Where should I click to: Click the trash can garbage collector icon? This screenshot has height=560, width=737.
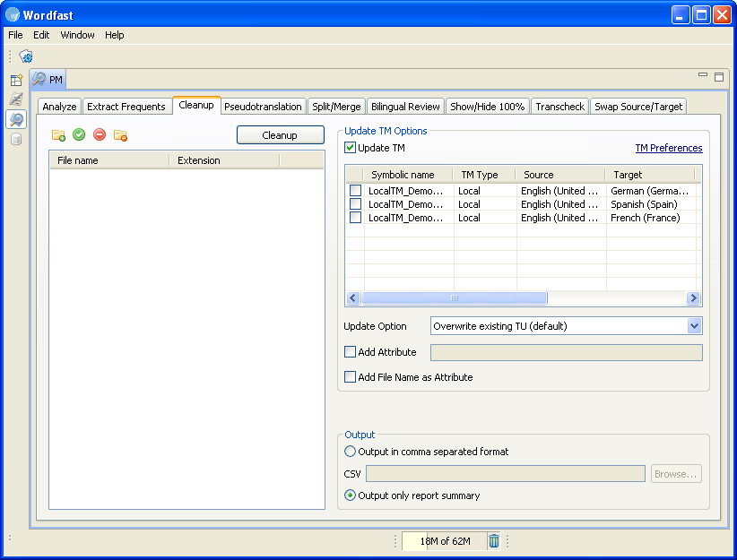click(x=493, y=541)
